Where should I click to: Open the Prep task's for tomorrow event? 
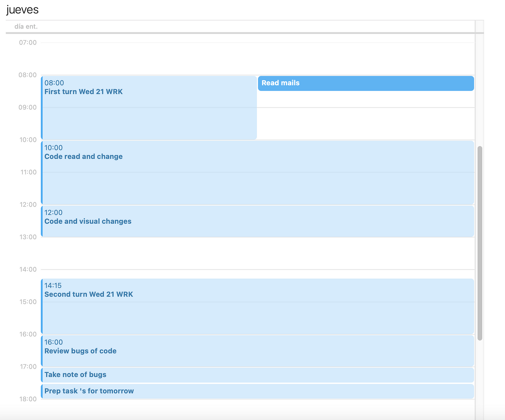(x=258, y=391)
